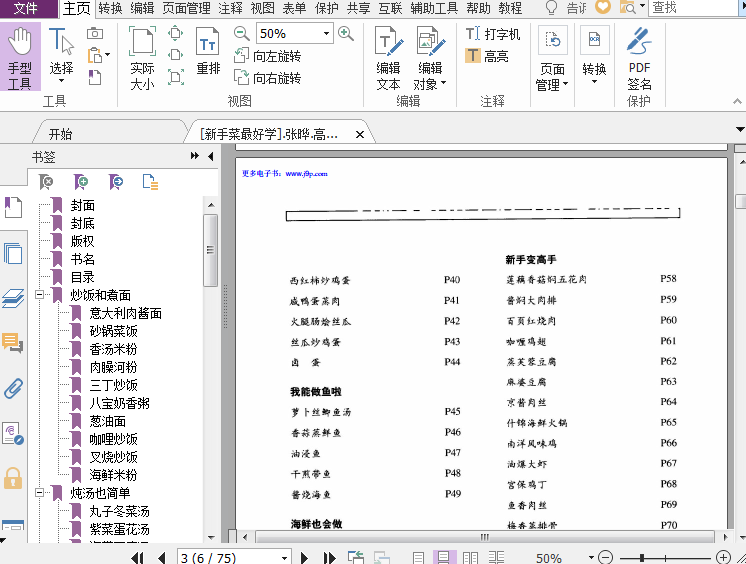Select the Hand tool
Image resolution: width=746 pixels, height=564 pixels.
pyautogui.click(x=20, y=57)
